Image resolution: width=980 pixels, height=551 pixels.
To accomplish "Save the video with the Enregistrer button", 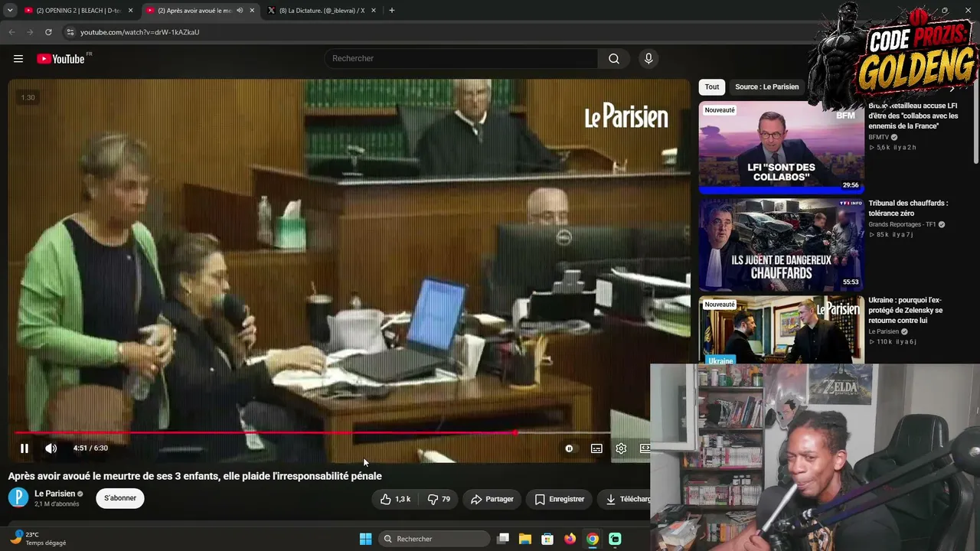I will 560,499.
